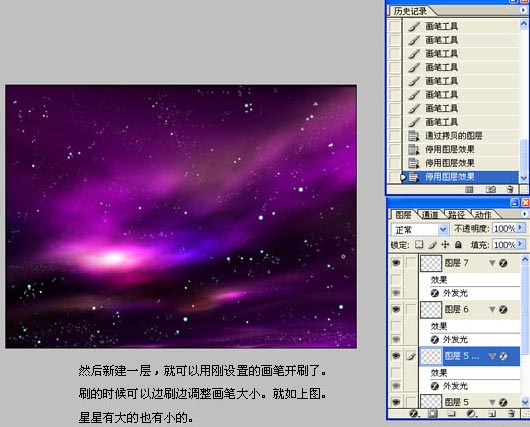Switch to the 动作 tab

pos(483,215)
